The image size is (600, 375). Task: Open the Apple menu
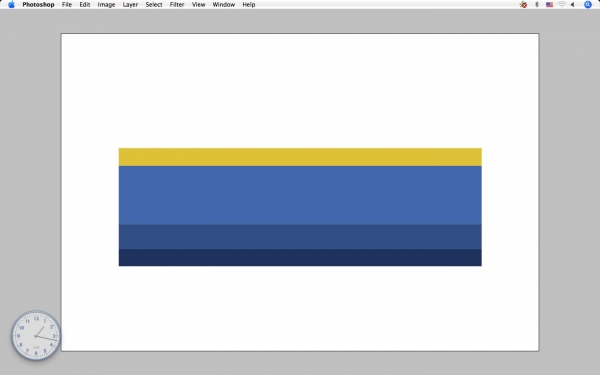point(11,5)
